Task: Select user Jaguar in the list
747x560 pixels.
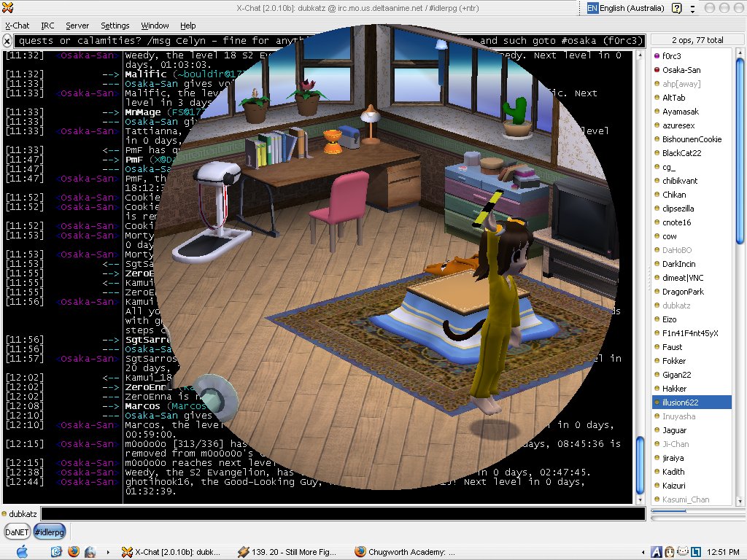Action: (x=692, y=430)
